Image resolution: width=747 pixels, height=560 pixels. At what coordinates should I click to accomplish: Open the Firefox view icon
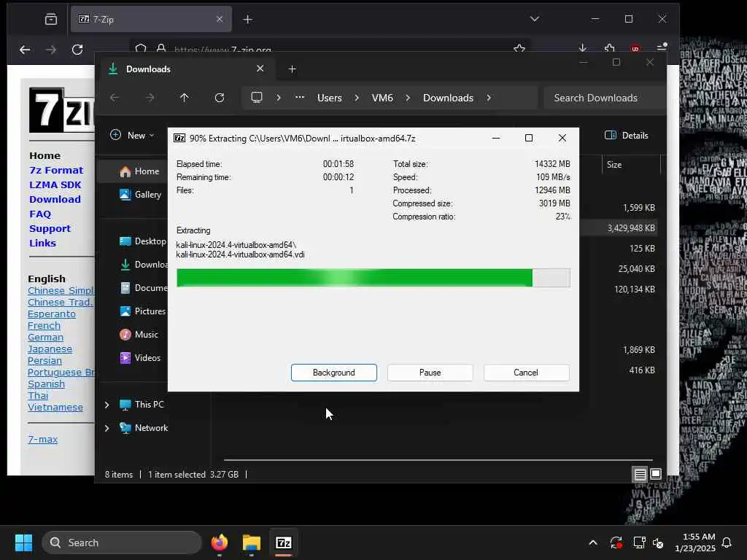pyautogui.click(x=51, y=19)
